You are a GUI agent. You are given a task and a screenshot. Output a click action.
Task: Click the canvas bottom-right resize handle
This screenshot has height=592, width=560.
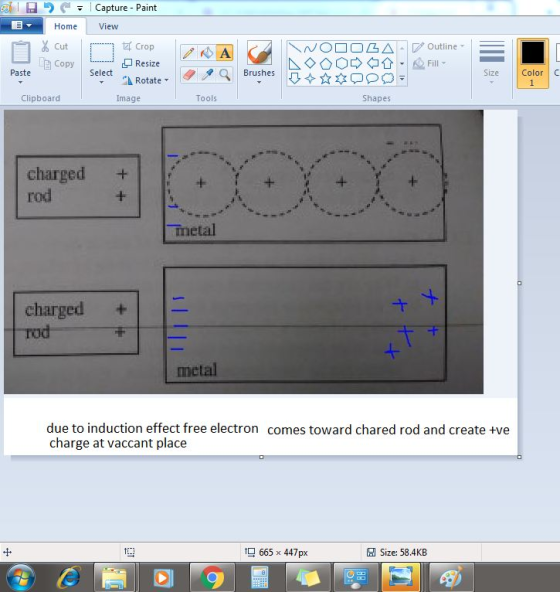pyautogui.click(x=519, y=457)
